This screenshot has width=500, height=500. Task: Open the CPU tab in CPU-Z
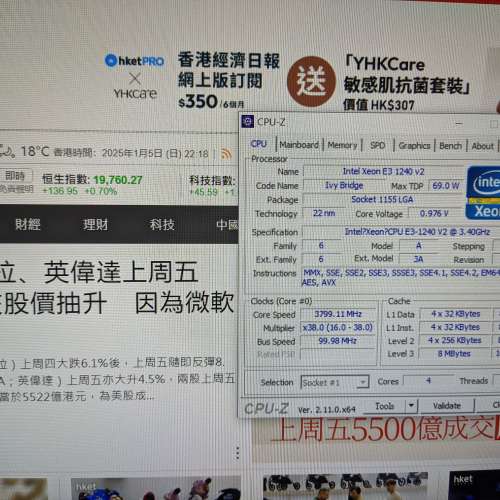pyautogui.click(x=259, y=144)
